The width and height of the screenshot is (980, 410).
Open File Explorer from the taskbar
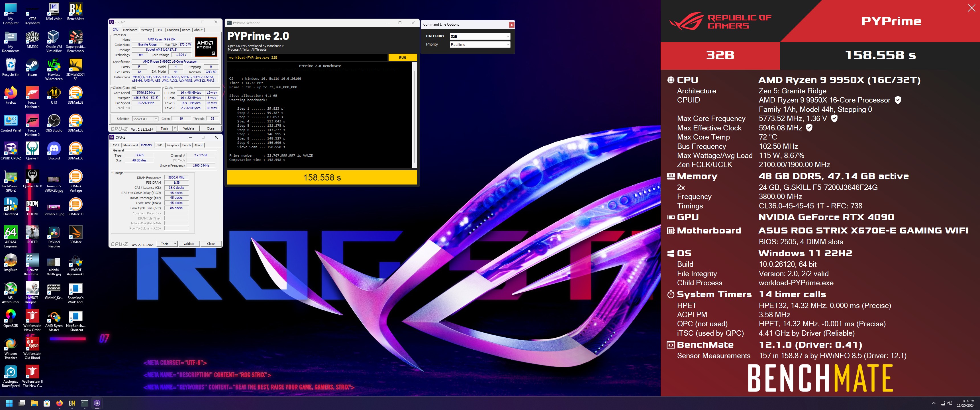point(34,403)
